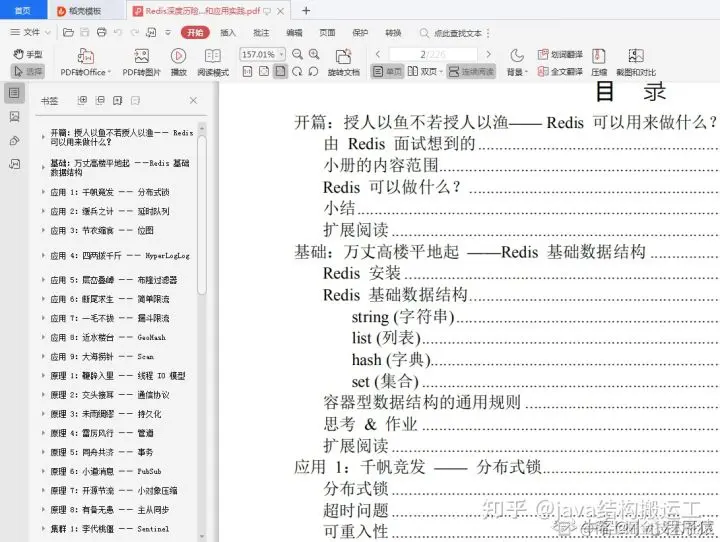The height and width of the screenshot is (542, 720).
Task: Toggle the highlighted fit page icon
Action: 280,72
